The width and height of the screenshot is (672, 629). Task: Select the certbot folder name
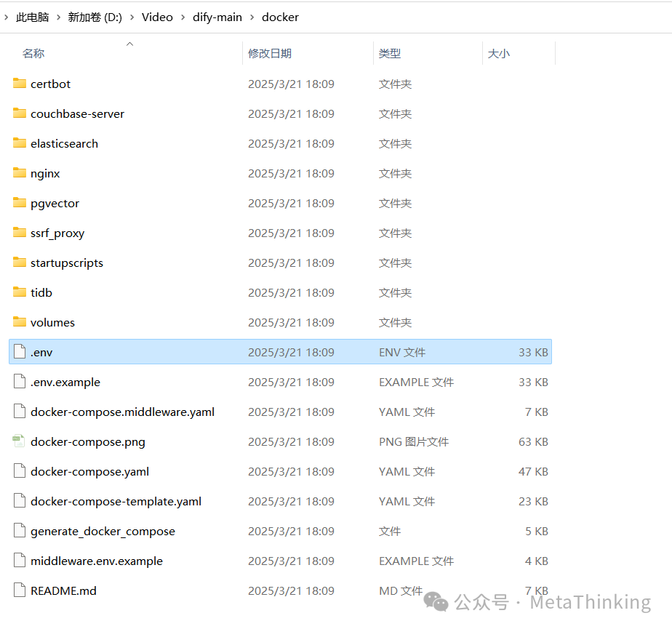(51, 84)
